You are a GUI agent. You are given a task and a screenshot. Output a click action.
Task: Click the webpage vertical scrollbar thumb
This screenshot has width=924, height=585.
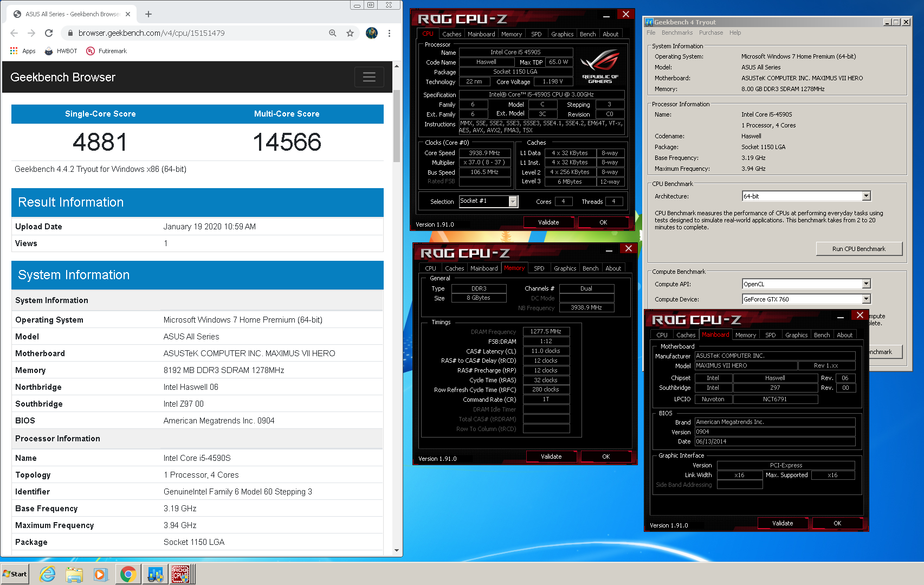click(397, 126)
